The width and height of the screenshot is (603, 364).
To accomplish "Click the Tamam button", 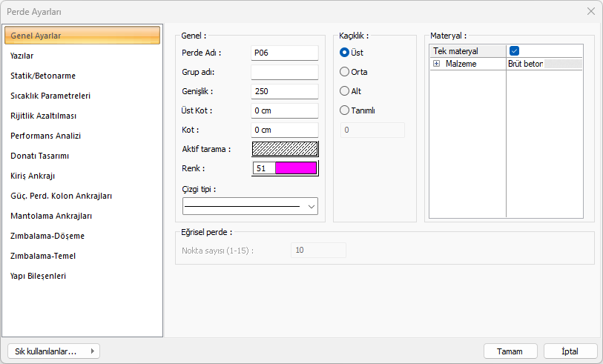I will pyautogui.click(x=510, y=351).
